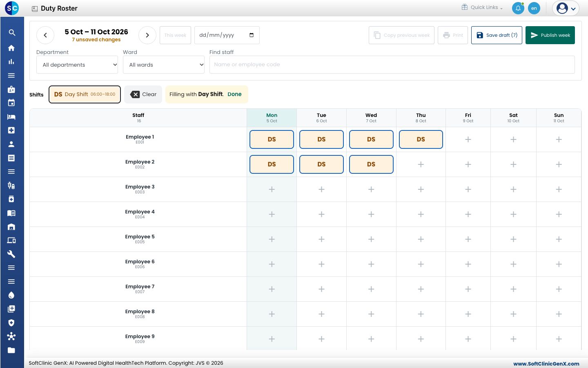Click the hub network icon in sidebar

[x=11, y=337]
